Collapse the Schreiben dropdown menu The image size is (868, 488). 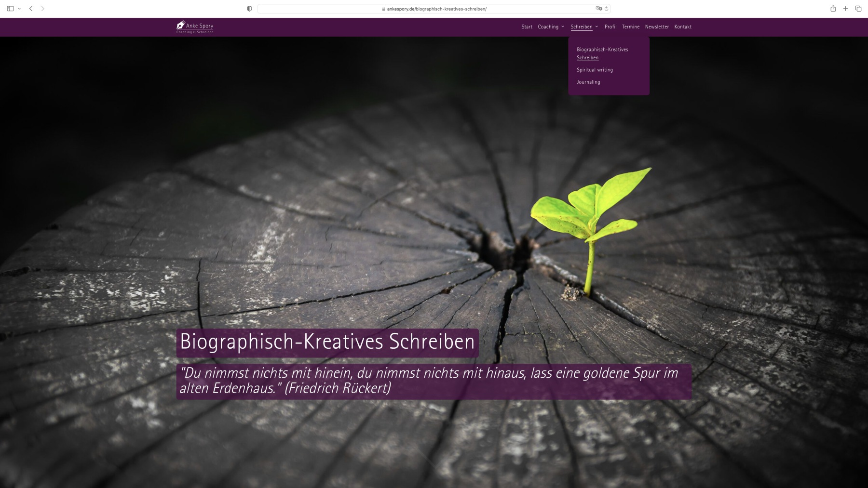tap(597, 27)
